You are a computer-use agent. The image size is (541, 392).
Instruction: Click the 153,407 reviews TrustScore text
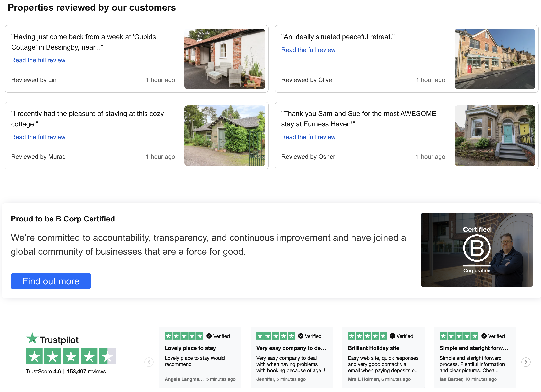pyautogui.click(x=86, y=371)
